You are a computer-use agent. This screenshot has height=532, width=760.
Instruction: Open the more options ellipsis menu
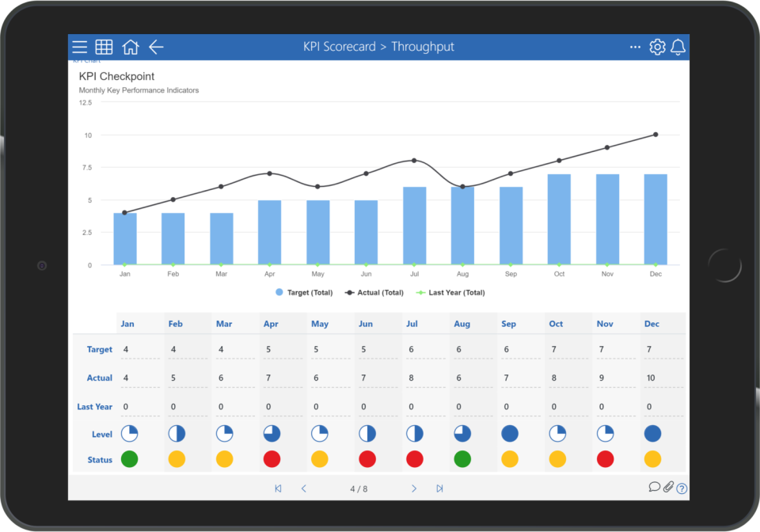point(635,47)
